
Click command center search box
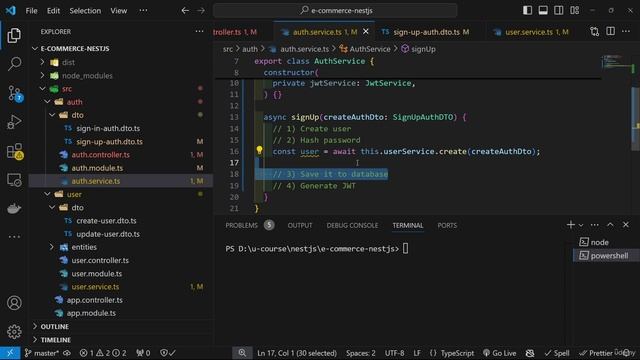[x=335, y=11]
